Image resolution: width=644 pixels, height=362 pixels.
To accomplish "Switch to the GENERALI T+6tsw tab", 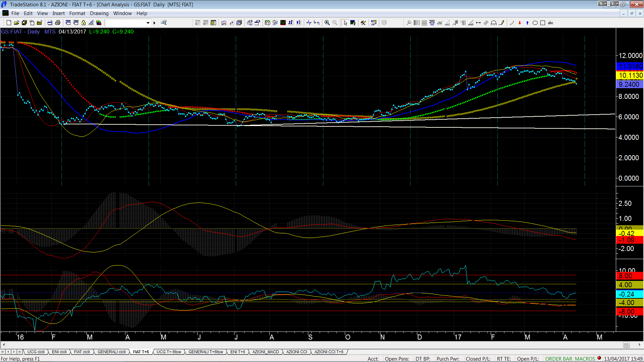I will [206, 352].
